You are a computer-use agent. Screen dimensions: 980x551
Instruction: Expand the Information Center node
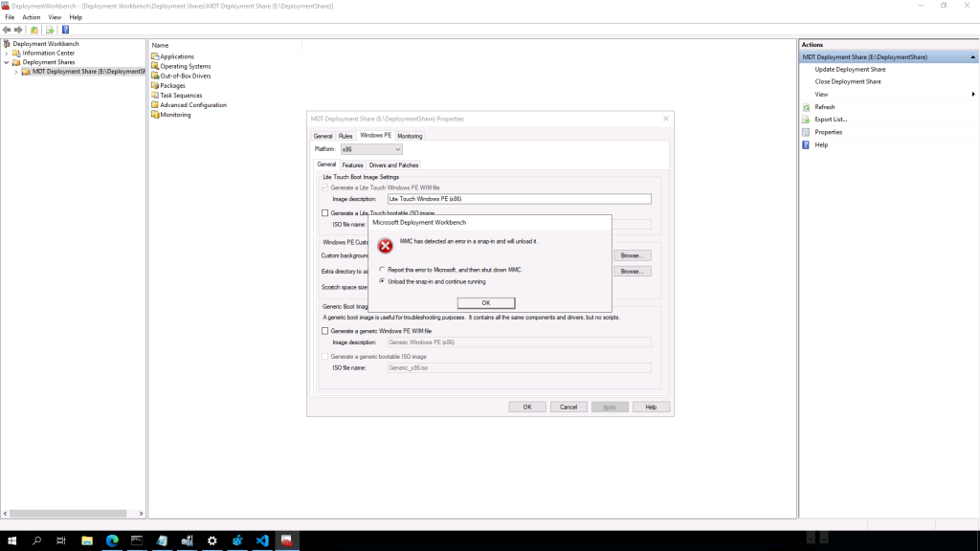[x=7, y=54]
